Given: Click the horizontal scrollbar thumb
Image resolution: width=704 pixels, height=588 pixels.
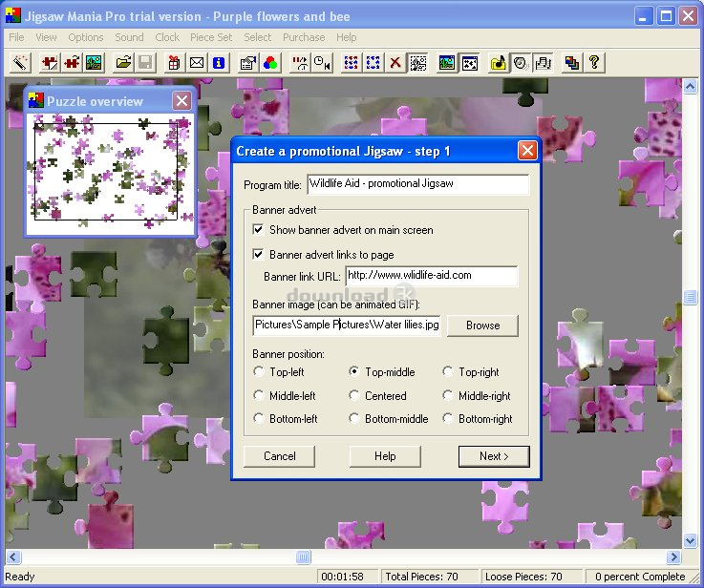Looking at the screenshot, I should pos(303,557).
